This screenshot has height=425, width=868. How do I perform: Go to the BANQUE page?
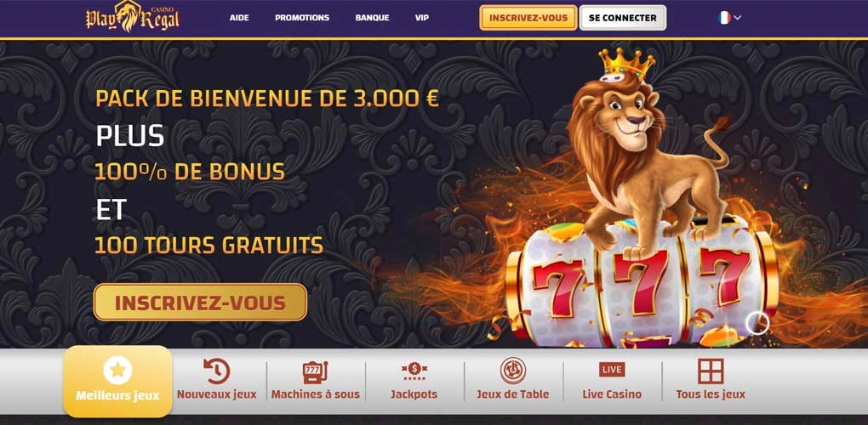(x=372, y=18)
